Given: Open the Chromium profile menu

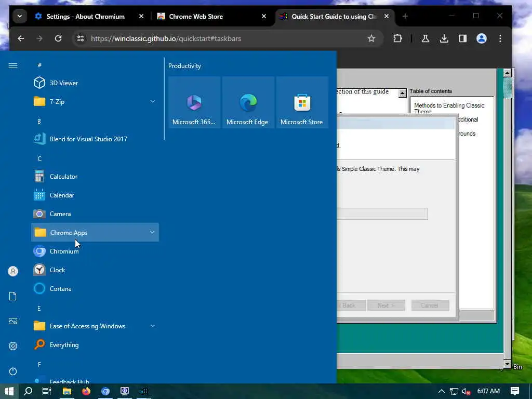Looking at the screenshot, I should (482, 38).
